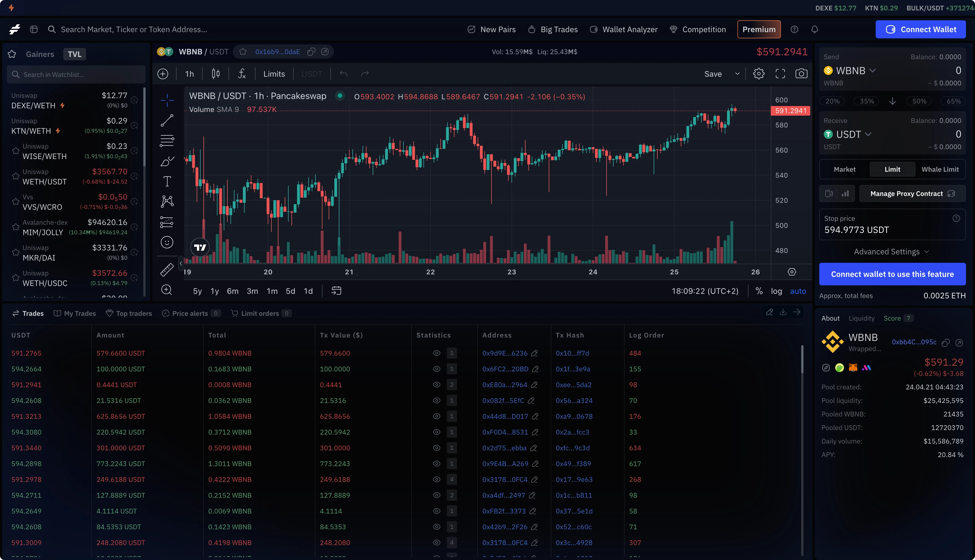Select the text annotation tool

(x=167, y=181)
